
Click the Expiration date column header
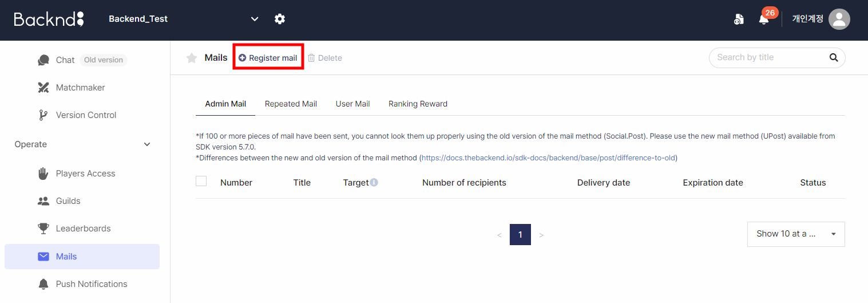pyautogui.click(x=713, y=183)
